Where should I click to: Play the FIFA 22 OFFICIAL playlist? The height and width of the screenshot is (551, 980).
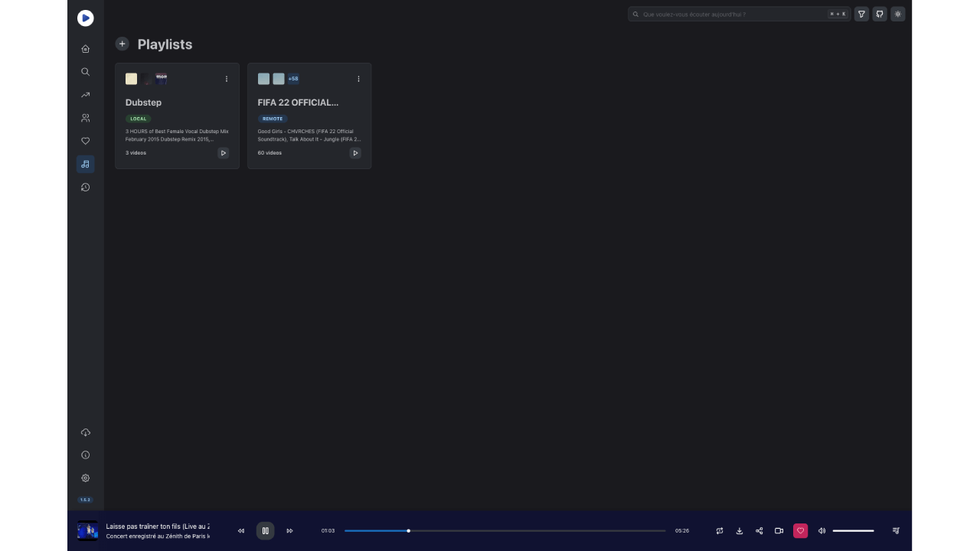point(355,153)
